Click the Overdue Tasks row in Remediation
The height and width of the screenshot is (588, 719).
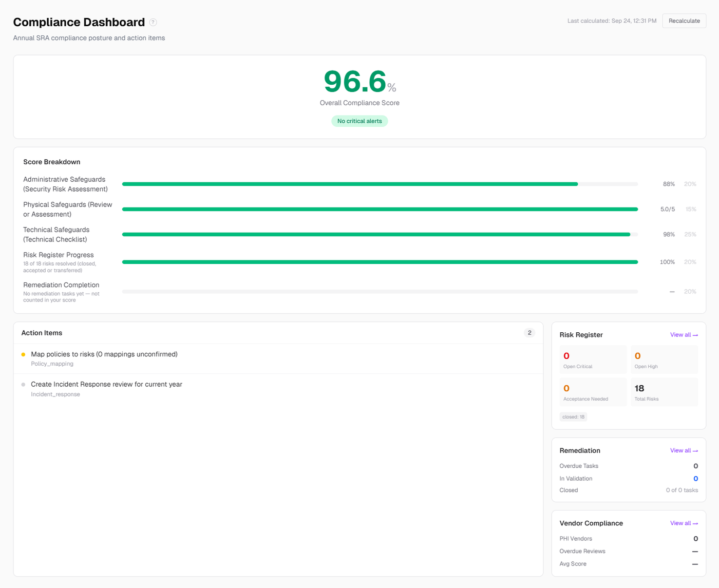tap(629, 466)
